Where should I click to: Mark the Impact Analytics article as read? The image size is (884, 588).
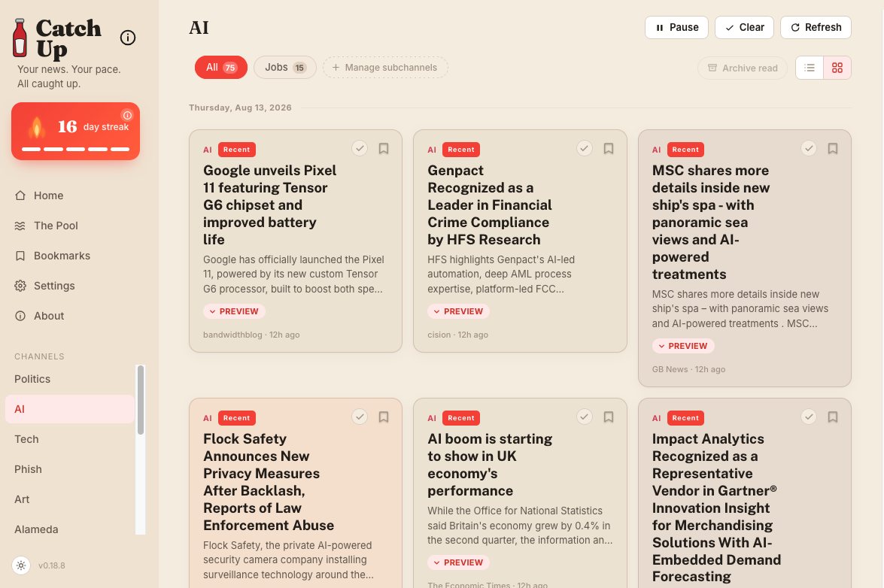809,417
